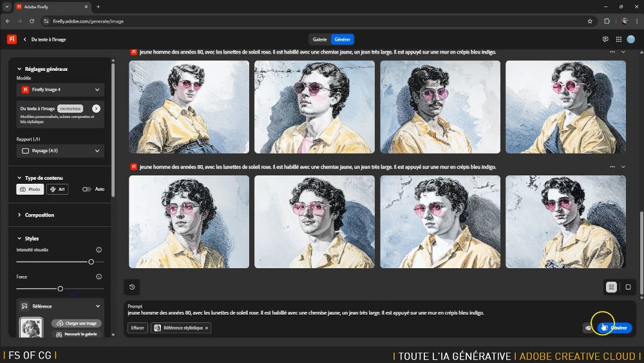The width and height of the screenshot is (644, 363).
Task: Open the feedback chat icon in header
Action: (605, 39)
